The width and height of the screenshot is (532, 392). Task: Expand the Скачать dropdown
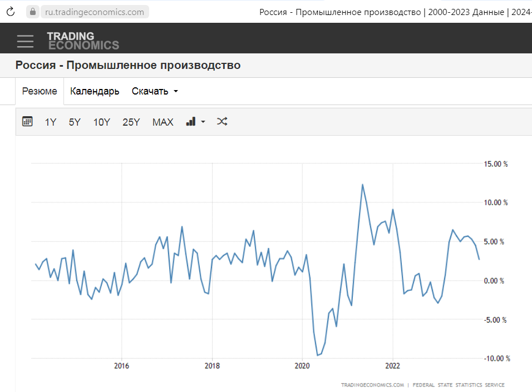coord(155,91)
